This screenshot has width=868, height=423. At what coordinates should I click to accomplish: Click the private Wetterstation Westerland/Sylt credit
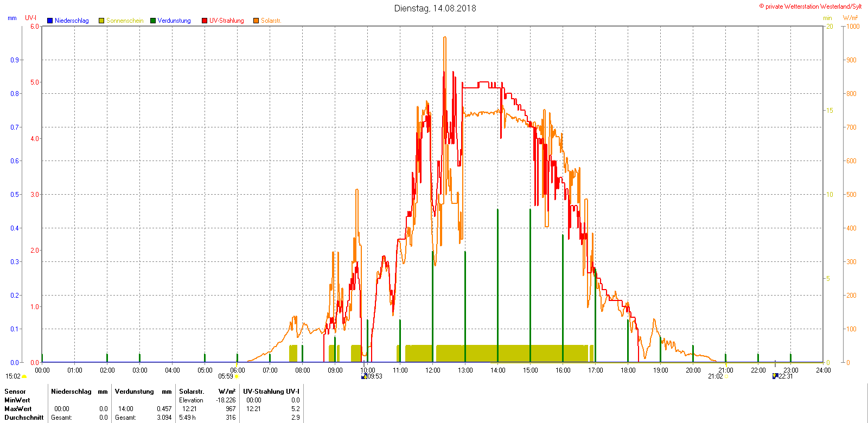[x=810, y=7]
